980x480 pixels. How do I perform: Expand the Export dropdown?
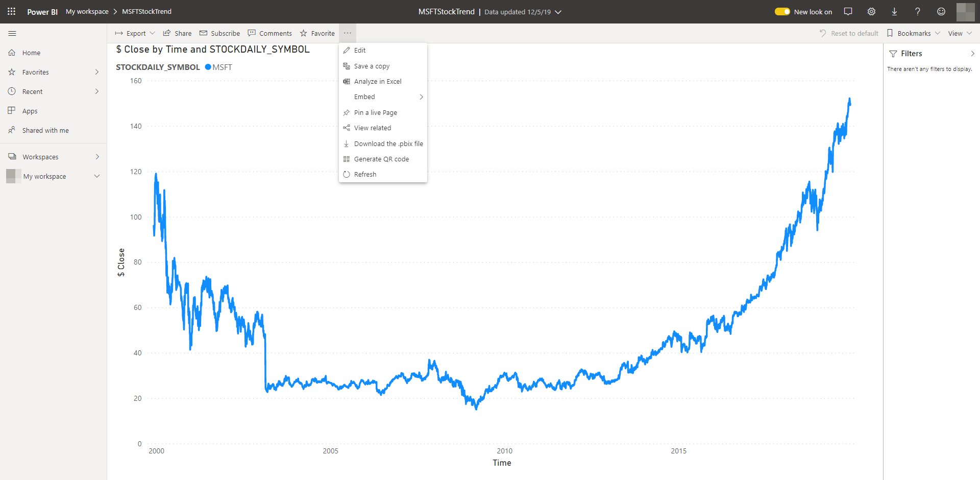coord(135,33)
